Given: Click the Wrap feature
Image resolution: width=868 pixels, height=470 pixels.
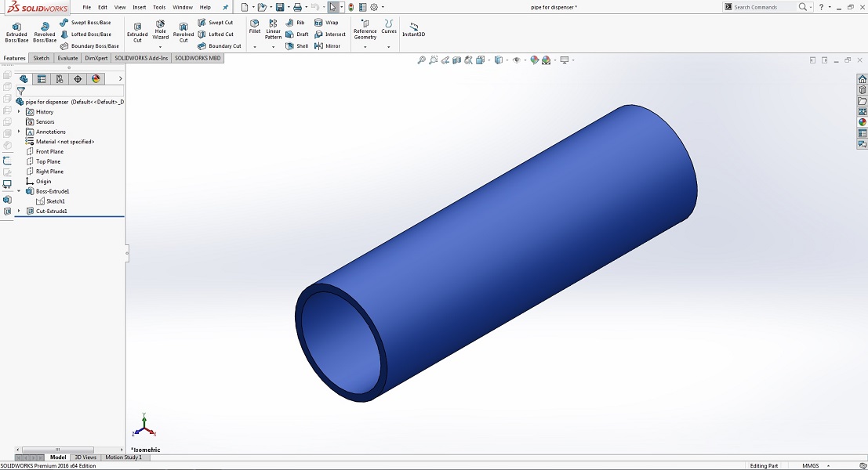Looking at the screenshot, I should [326, 23].
